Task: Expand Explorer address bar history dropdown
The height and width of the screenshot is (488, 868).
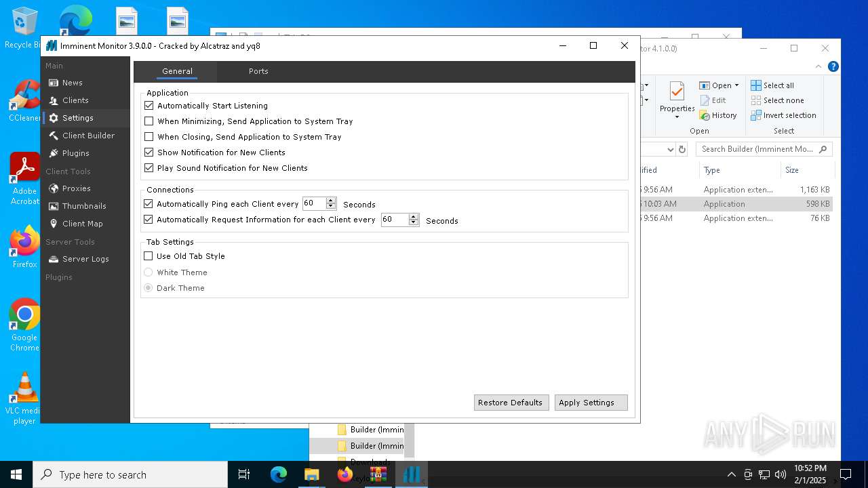Action: (670, 149)
